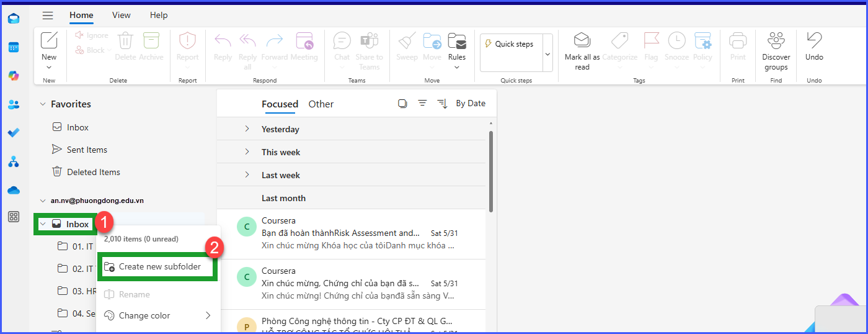This screenshot has width=868, height=334.
Task: Open the Copilot icon in the sidebar
Action: [x=14, y=76]
